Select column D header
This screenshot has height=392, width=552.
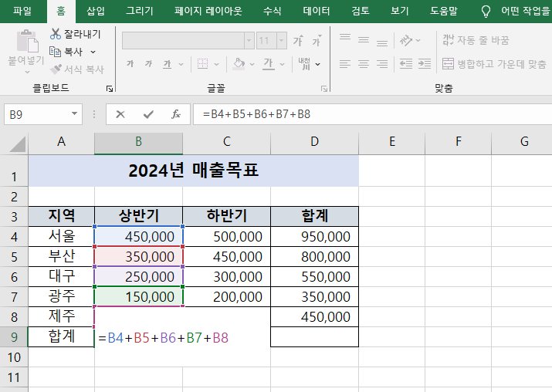[315, 142]
